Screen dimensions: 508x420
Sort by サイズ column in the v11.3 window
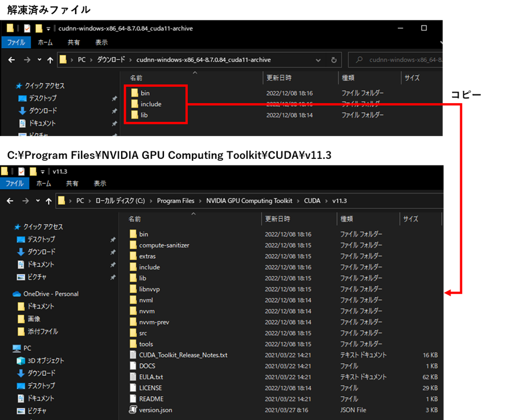[411, 219]
